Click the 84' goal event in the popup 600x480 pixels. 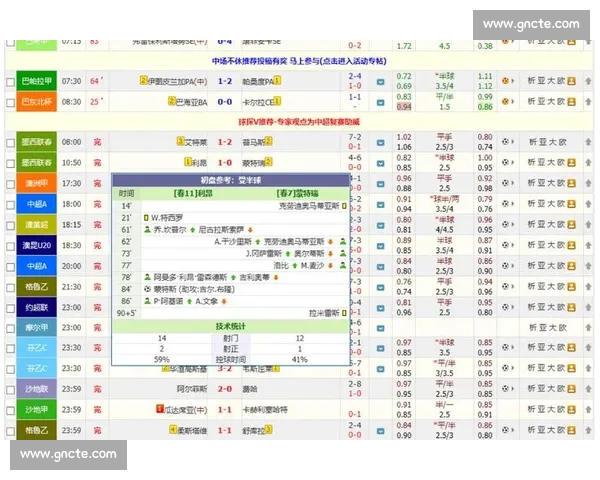click(231, 290)
